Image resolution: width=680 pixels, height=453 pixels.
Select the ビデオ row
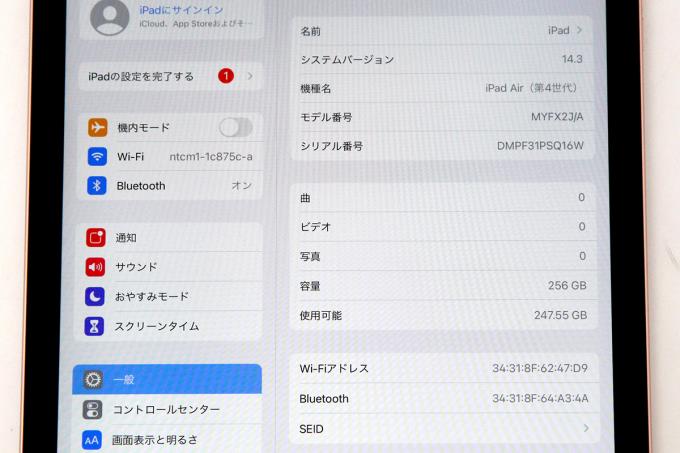[444, 227]
